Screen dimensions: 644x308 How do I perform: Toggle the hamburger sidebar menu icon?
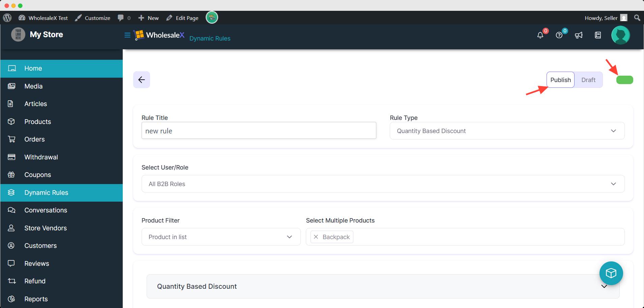click(127, 35)
